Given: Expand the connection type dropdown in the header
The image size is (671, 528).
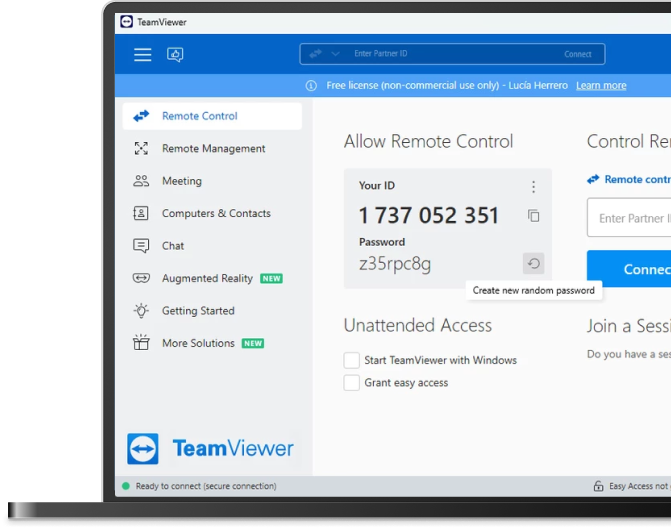Looking at the screenshot, I should 335,54.
